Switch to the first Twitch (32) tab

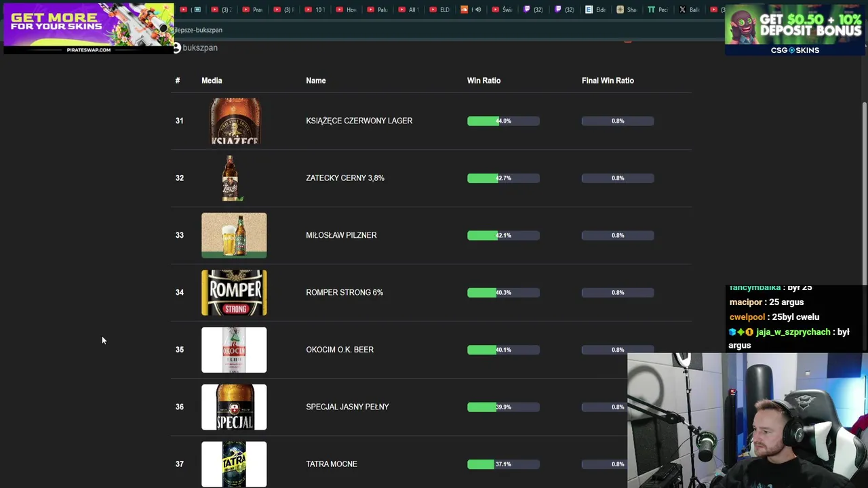click(532, 9)
